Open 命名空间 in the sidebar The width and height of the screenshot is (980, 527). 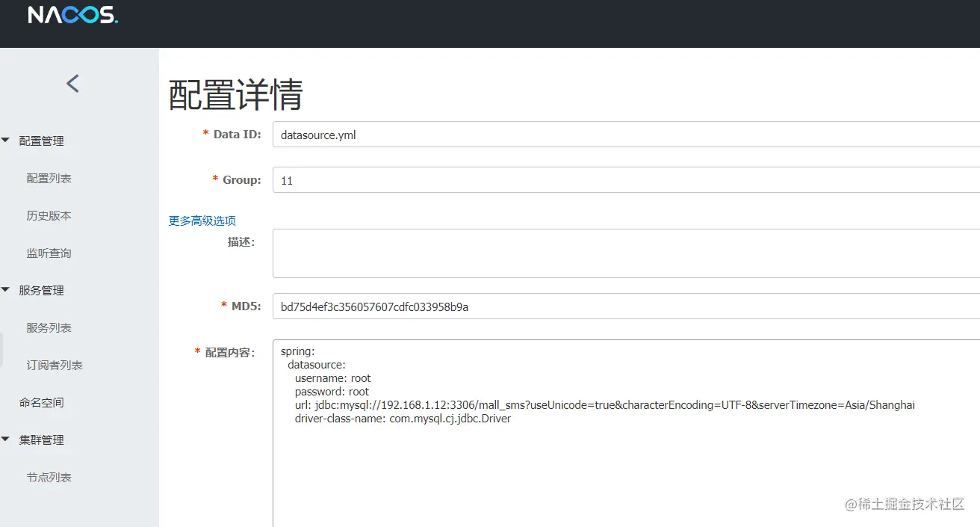[x=41, y=402]
